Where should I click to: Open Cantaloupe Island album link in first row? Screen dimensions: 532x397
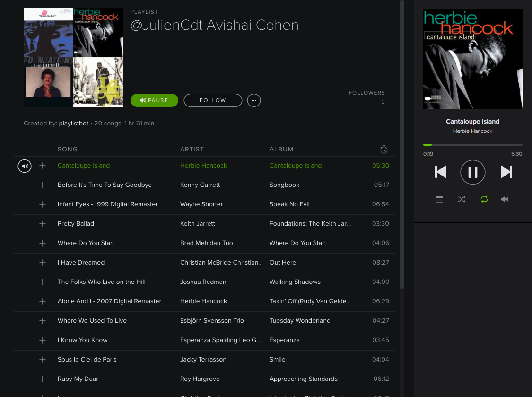click(x=296, y=166)
